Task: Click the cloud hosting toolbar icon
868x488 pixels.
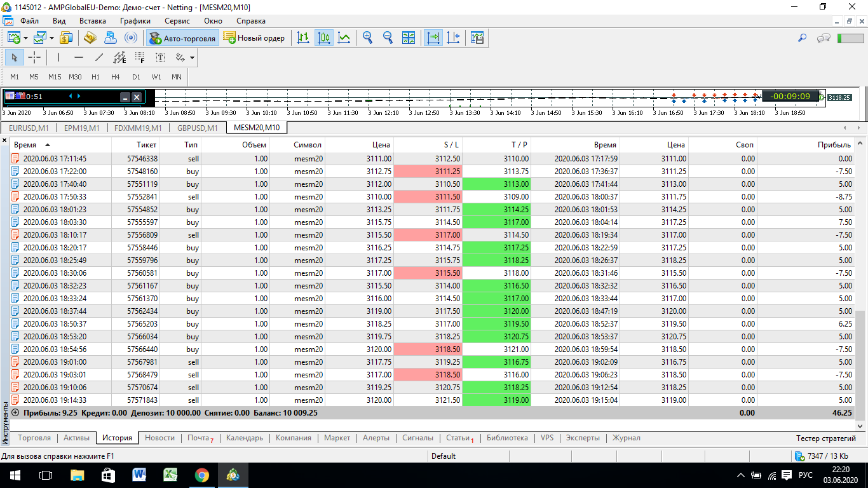Action: coord(110,38)
